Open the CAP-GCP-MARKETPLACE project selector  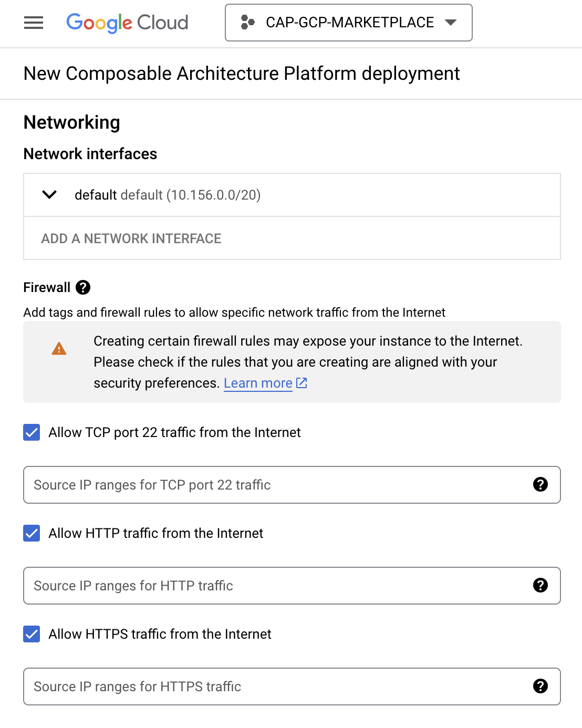click(x=349, y=23)
